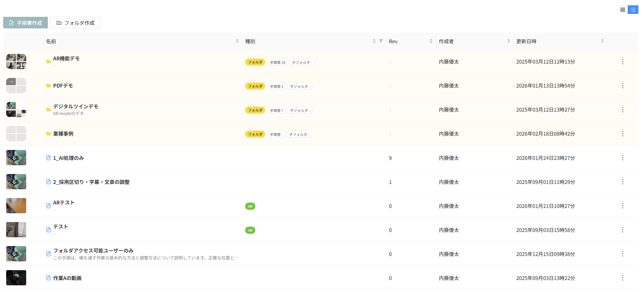This screenshot has width=644, height=292.
Task: Switch to grid view layout
Action: [x=622, y=10]
